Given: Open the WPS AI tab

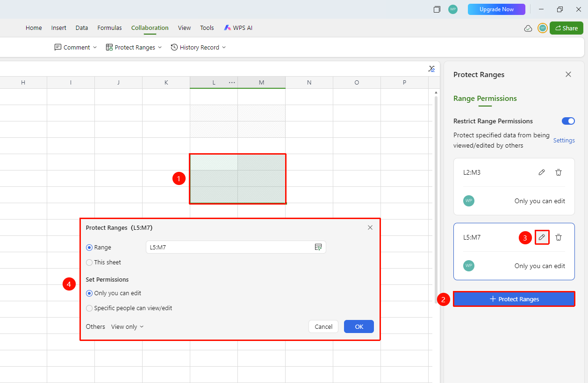Looking at the screenshot, I should point(238,28).
